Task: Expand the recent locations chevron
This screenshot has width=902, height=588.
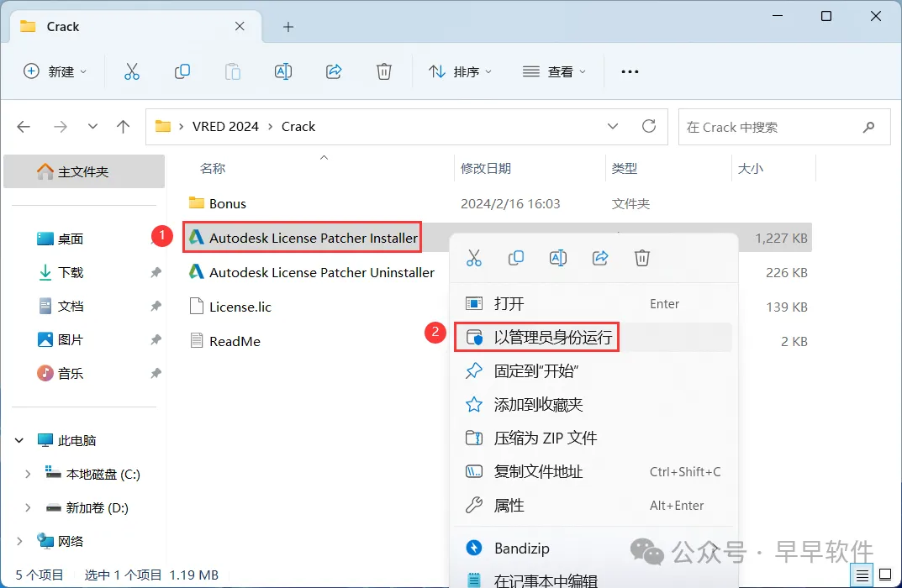Action: [92, 127]
